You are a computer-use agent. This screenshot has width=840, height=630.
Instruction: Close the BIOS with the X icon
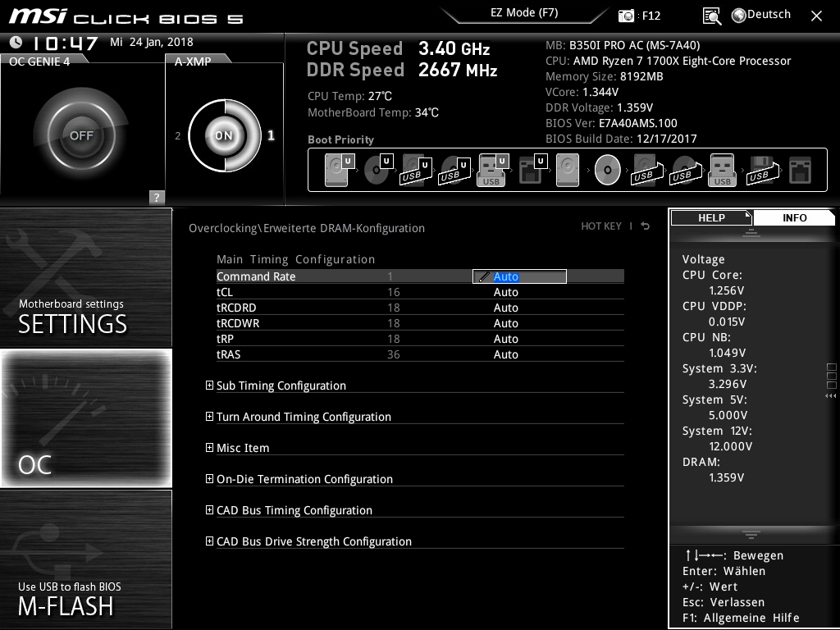point(816,16)
